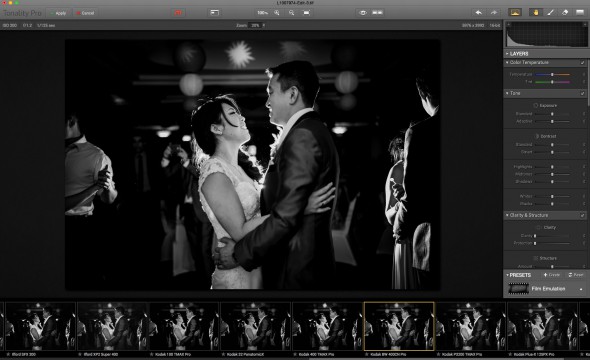Adjust the Shadows slider

pyautogui.click(x=552, y=181)
